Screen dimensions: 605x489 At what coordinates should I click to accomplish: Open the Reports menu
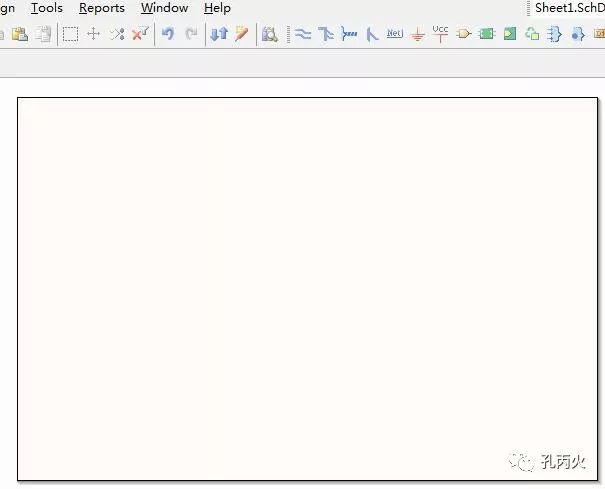click(102, 8)
